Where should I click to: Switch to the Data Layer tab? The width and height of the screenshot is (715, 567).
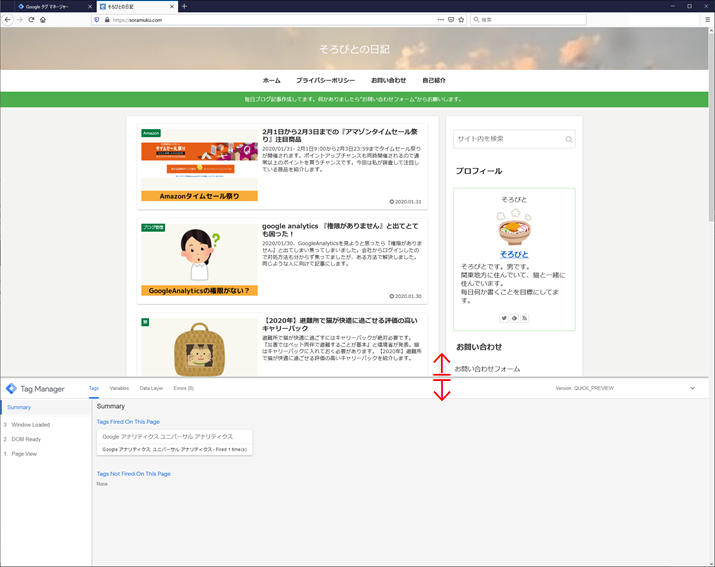coord(151,388)
